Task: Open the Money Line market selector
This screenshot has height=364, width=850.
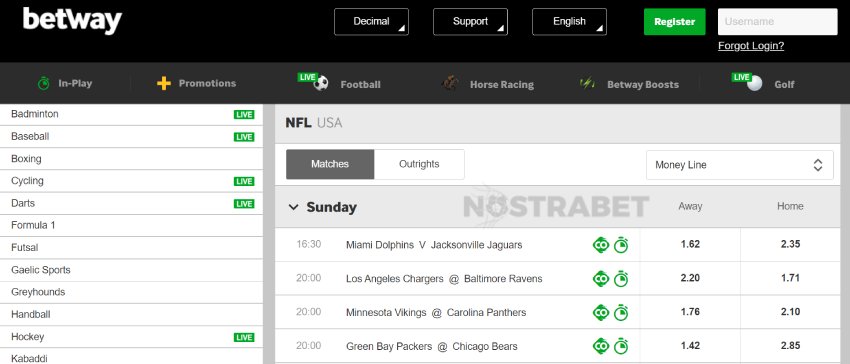Action: [739, 165]
